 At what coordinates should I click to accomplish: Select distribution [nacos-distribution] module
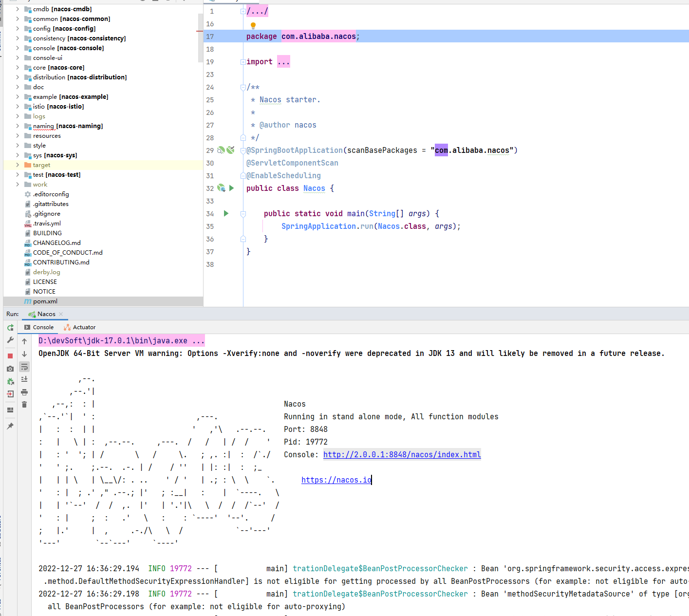pos(80,77)
